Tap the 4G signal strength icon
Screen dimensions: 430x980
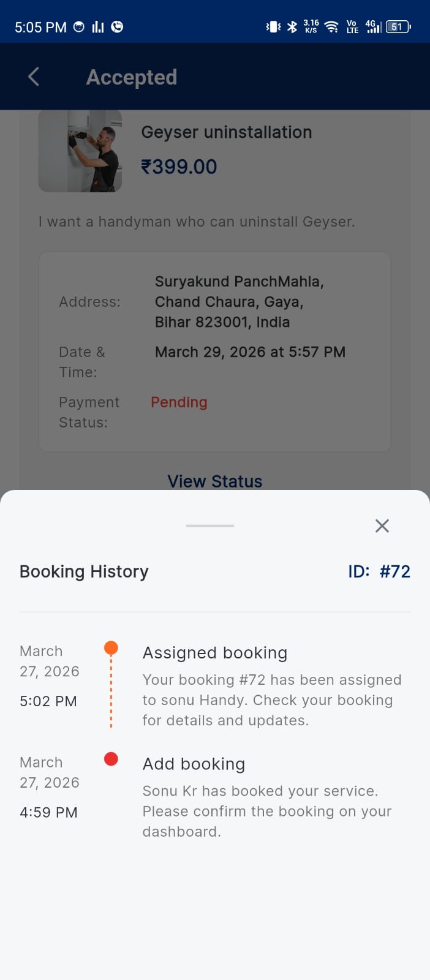tap(373, 27)
